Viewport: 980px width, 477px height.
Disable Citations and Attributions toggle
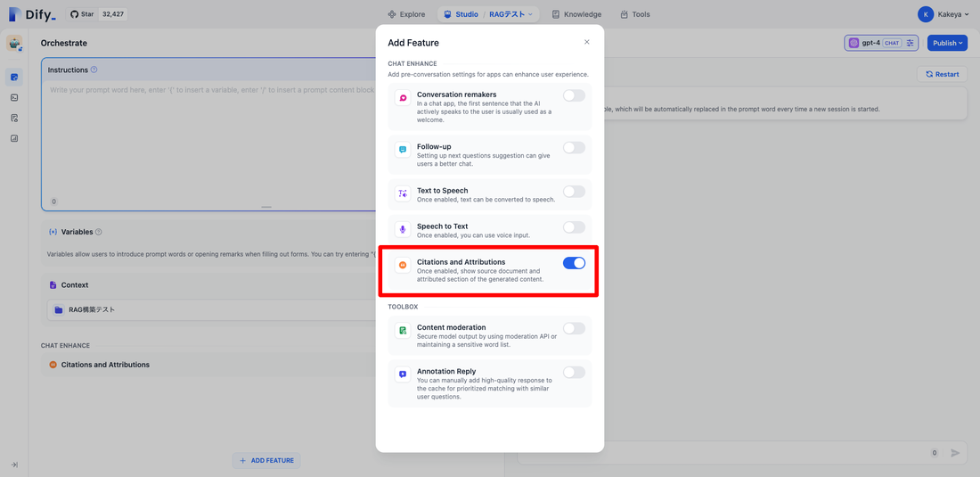(x=574, y=263)
